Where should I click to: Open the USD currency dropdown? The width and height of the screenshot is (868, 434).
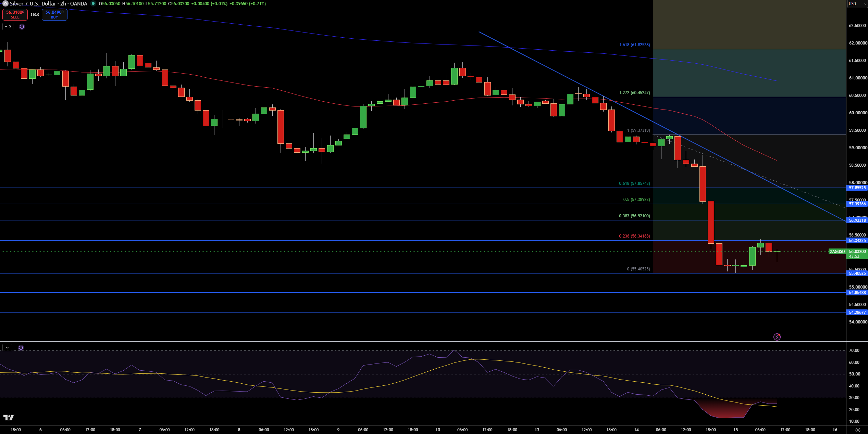coord(857,4)
